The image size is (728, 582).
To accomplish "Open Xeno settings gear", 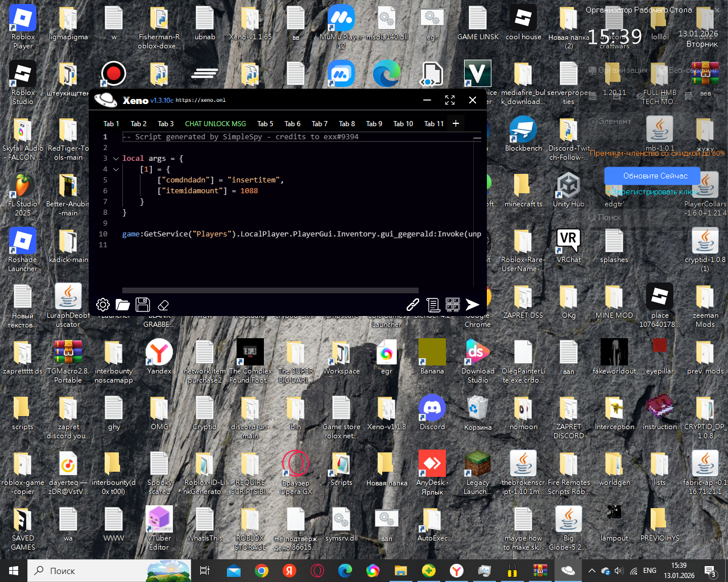I will point(103,305).
